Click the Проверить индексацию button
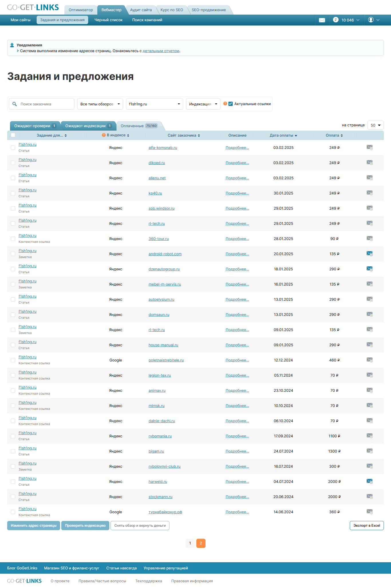 point(85,526)
